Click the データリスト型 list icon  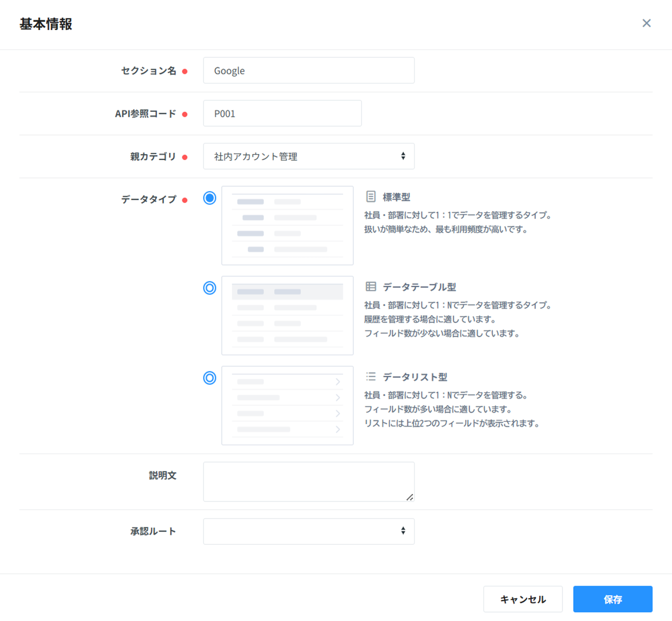(x=371, y=377)
